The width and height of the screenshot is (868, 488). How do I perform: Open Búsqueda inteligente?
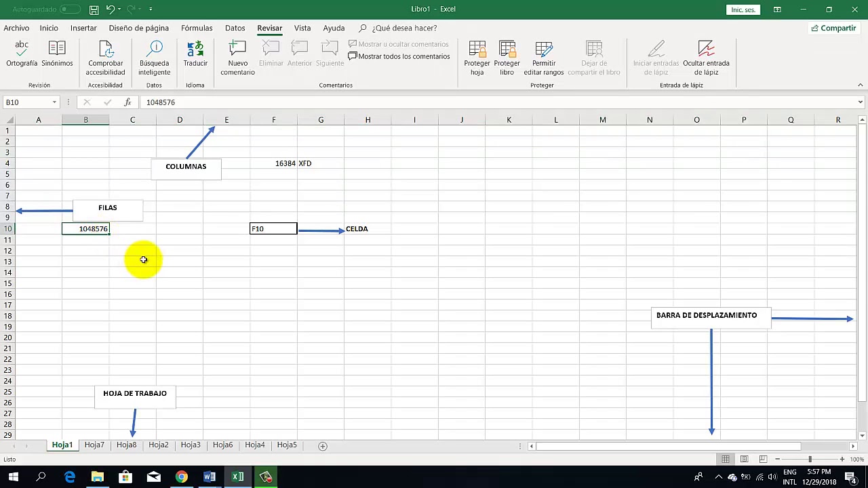tap(155, 58)
